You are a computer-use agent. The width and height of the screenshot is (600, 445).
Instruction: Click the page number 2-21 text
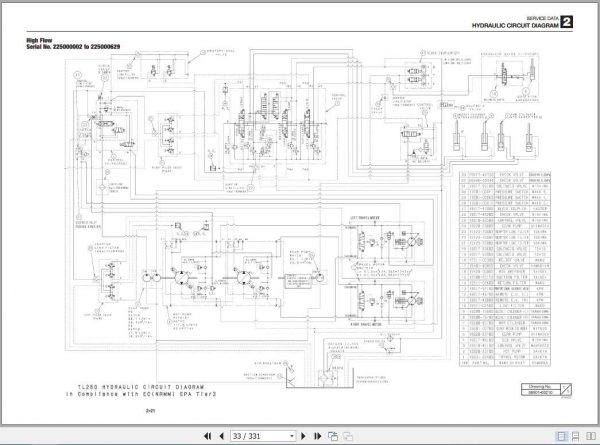(x=150, y=411)
